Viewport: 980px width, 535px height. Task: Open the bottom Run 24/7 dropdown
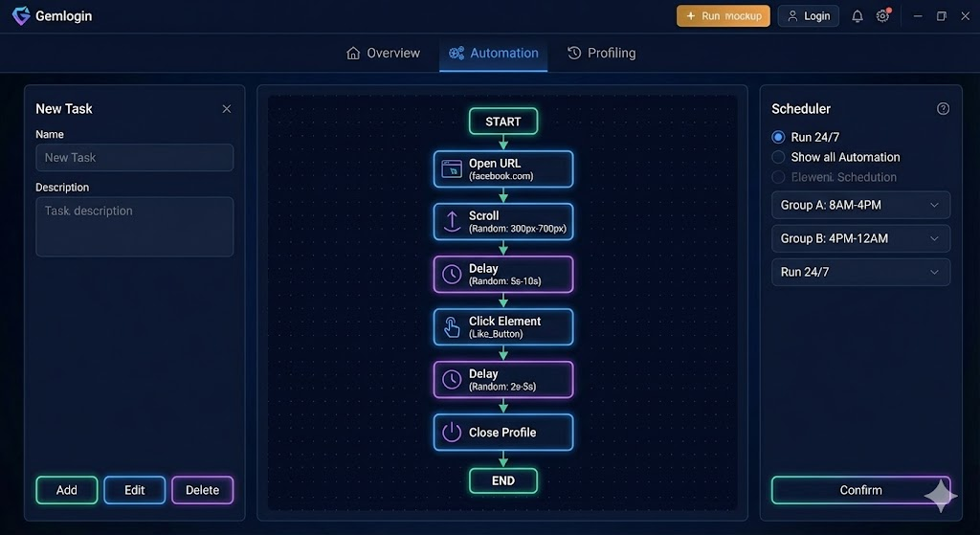click(x=860, y=272)
